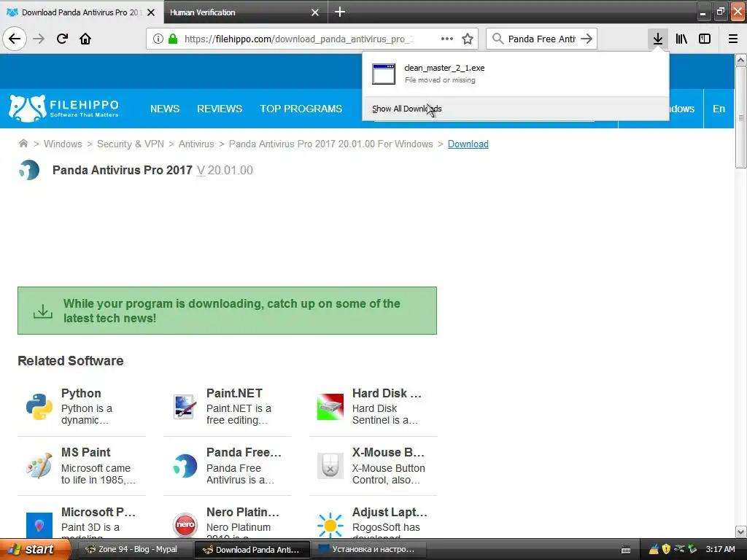Select the Download Panda Antivirus Pro tab
Viewport: 747px width, 560px height.
tap(82, 12)
